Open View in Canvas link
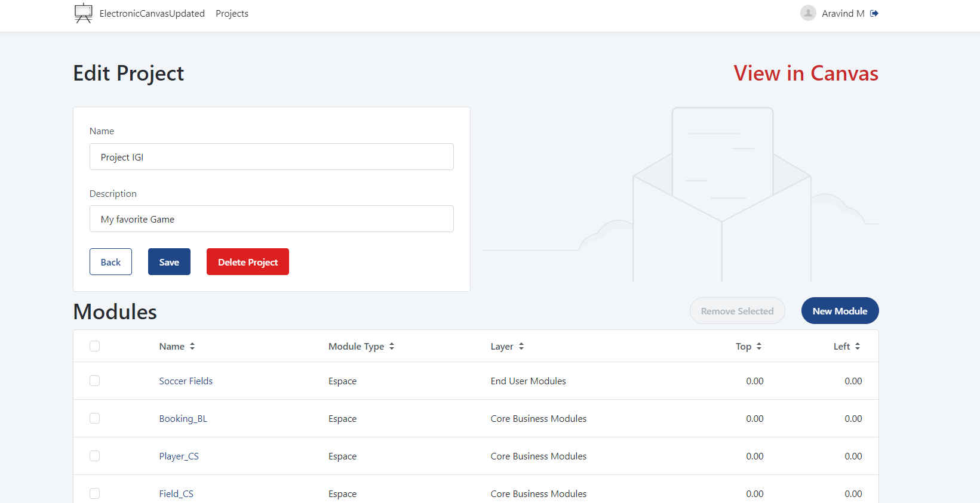The height and width of the screenshot is (503, 980). (806, 73)
